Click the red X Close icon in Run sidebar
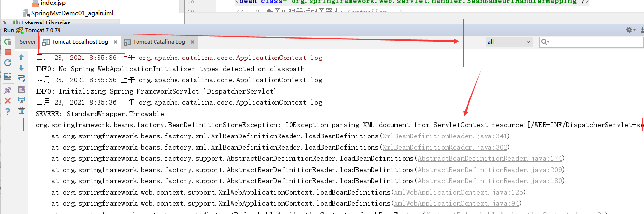 point(8,101)
